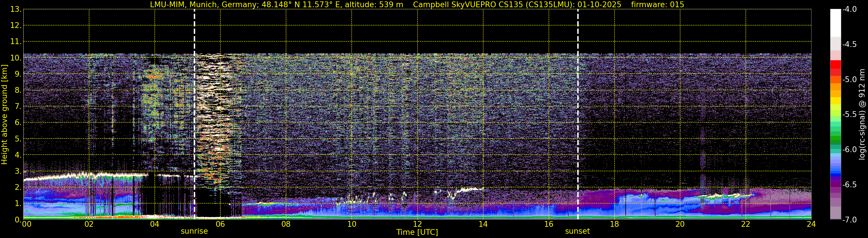Click the '10' time axis tick label
Image resolution: width=868 pixels, height=238 pixels.
point(352,224)
